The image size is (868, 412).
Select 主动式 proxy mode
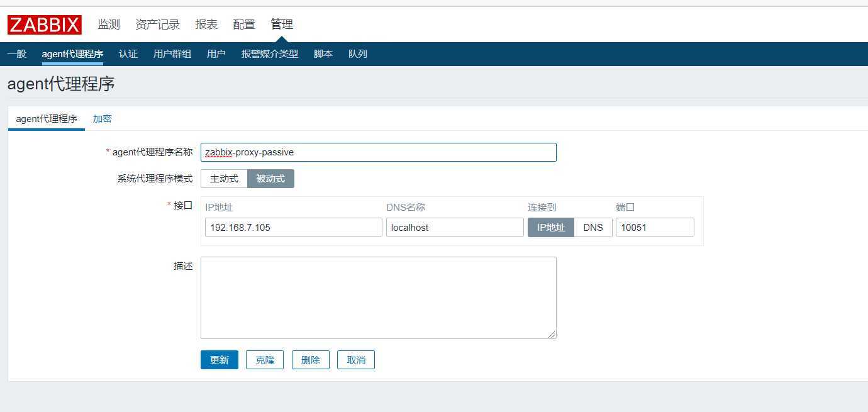pyautogui.click(x=225, y=179)
